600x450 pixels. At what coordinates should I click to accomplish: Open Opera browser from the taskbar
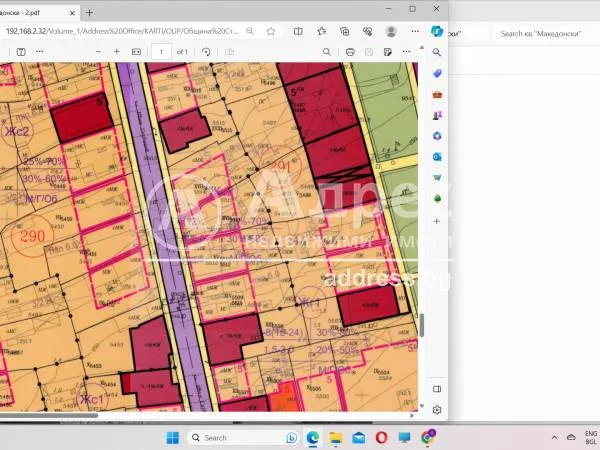(x=382, y=438)
